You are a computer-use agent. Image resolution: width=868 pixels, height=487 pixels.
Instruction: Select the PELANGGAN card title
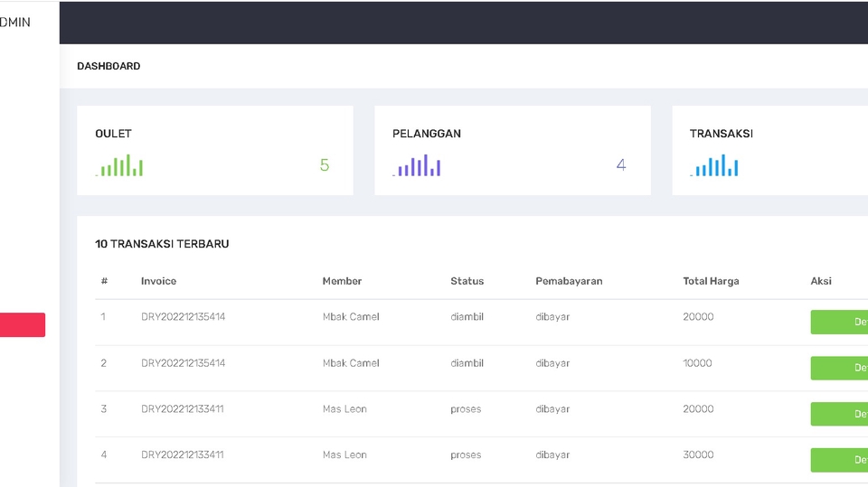point(426,134)
